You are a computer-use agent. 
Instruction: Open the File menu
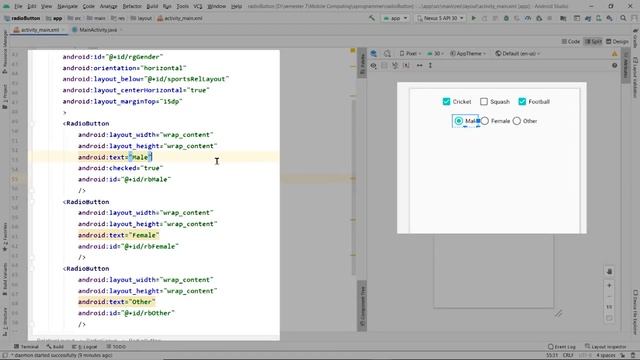pyautogui.click(x=18, y=6)
